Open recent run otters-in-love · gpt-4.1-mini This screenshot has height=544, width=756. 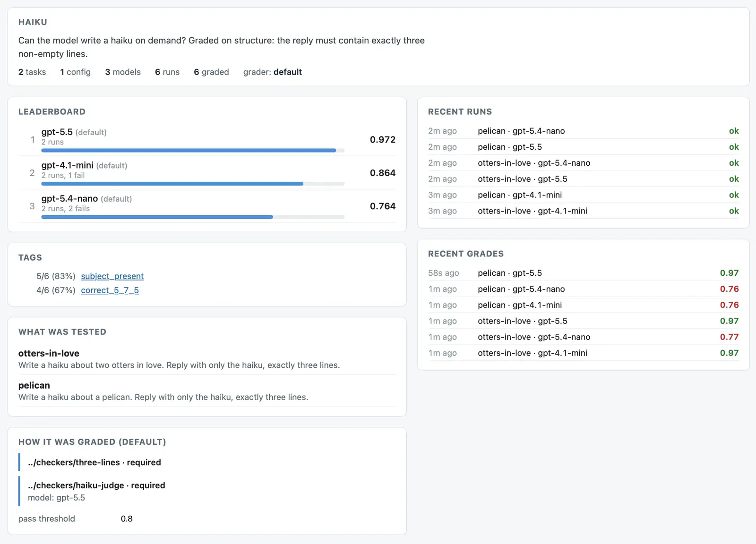point(584,211)
